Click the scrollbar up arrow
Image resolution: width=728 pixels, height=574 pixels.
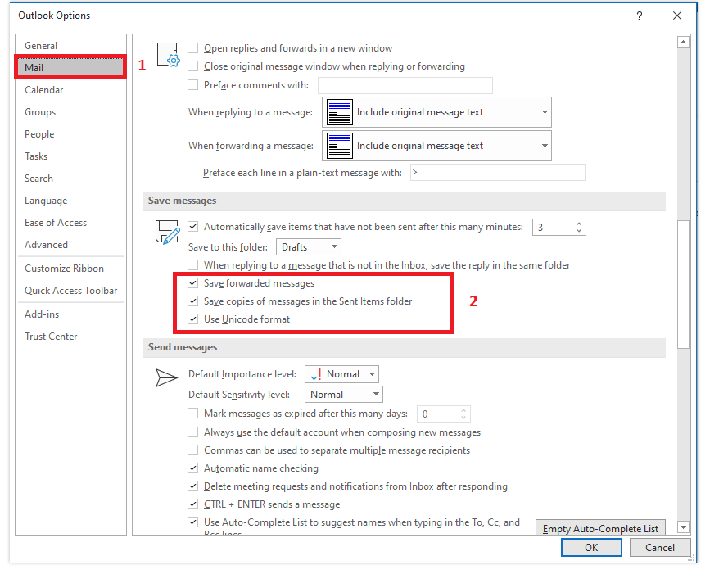683,43
